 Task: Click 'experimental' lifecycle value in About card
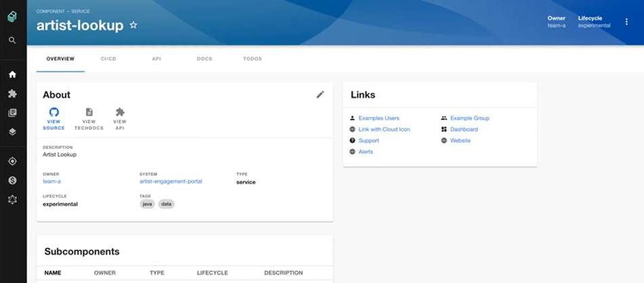click(60, 204)
